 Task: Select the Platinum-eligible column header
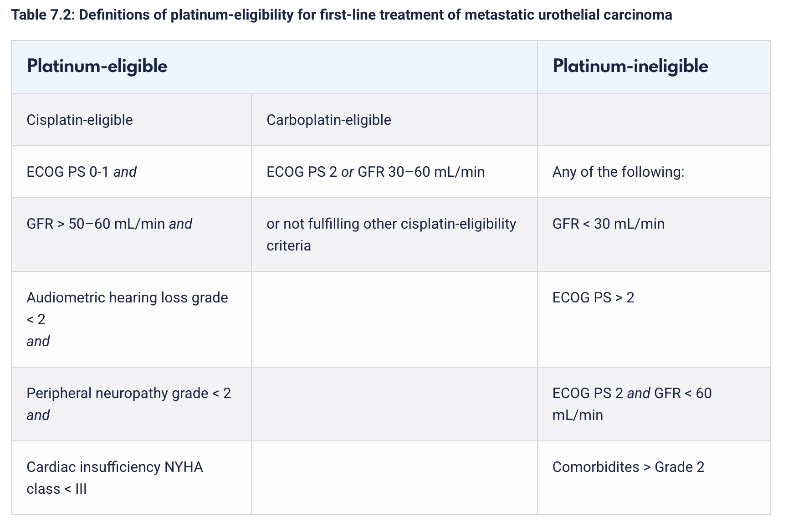(97, 66)
